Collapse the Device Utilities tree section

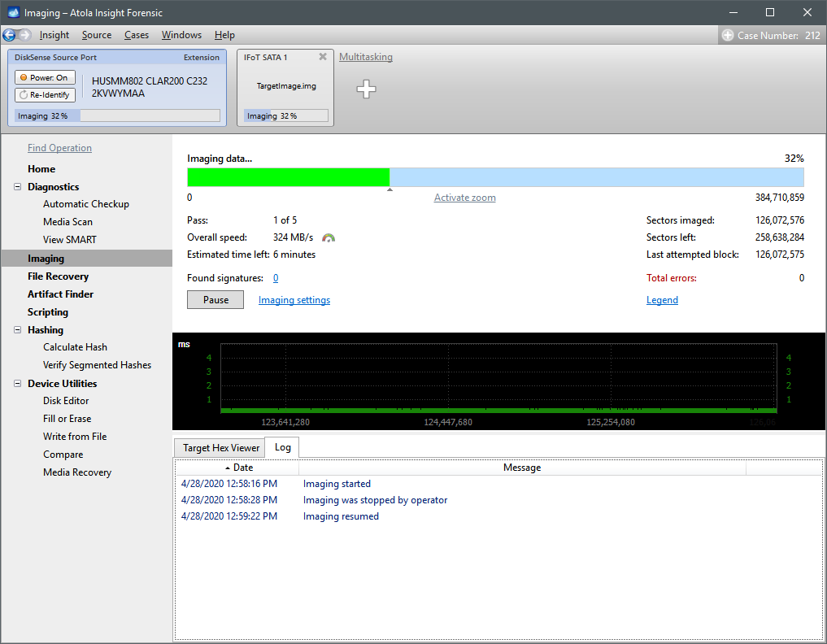point(17,384)
